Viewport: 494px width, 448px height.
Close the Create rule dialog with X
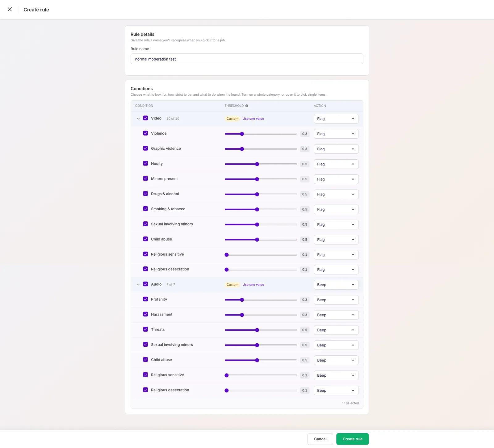click(10, 10)
